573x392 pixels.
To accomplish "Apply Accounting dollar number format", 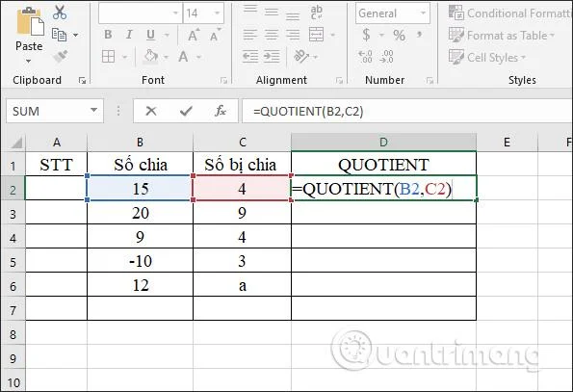I will 366,35.
